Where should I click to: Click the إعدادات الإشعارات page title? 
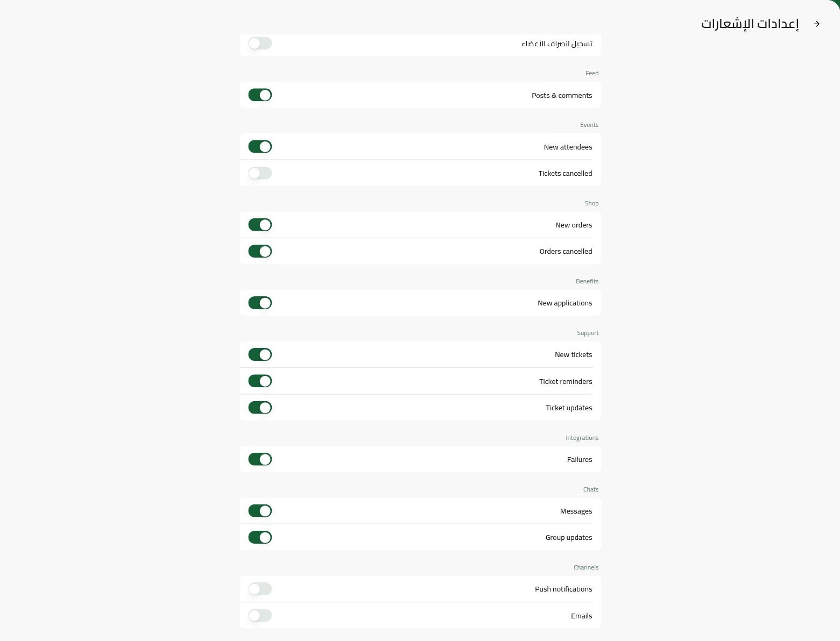[750, 24]
